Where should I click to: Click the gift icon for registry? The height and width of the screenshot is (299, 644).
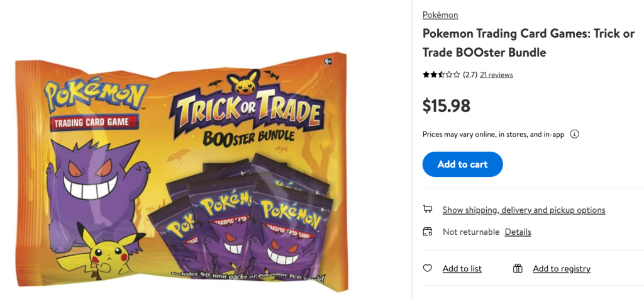(518, 268)
